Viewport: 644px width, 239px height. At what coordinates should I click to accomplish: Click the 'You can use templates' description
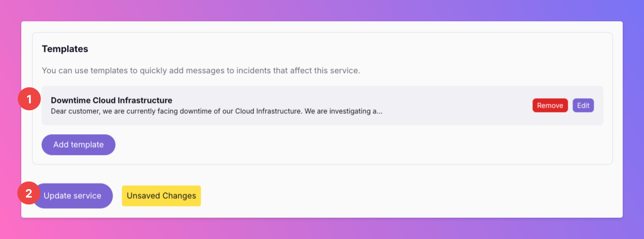pos(201,71)
